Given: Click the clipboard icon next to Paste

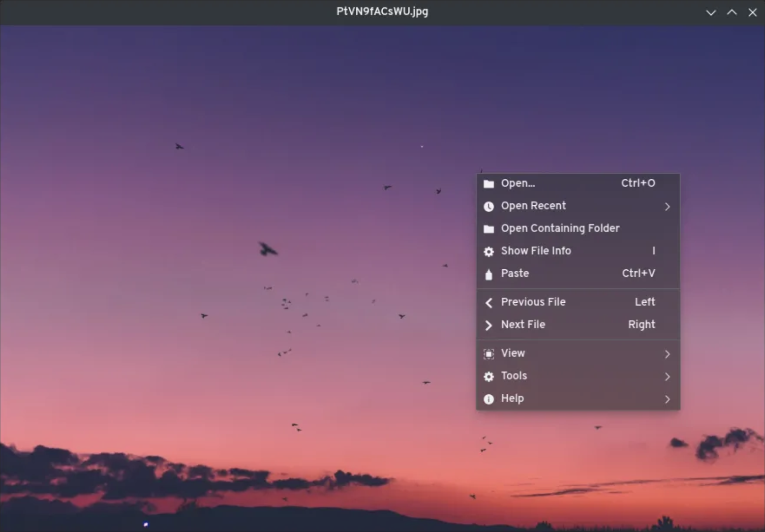Looking at the screenshot, I should coord(489,274).
